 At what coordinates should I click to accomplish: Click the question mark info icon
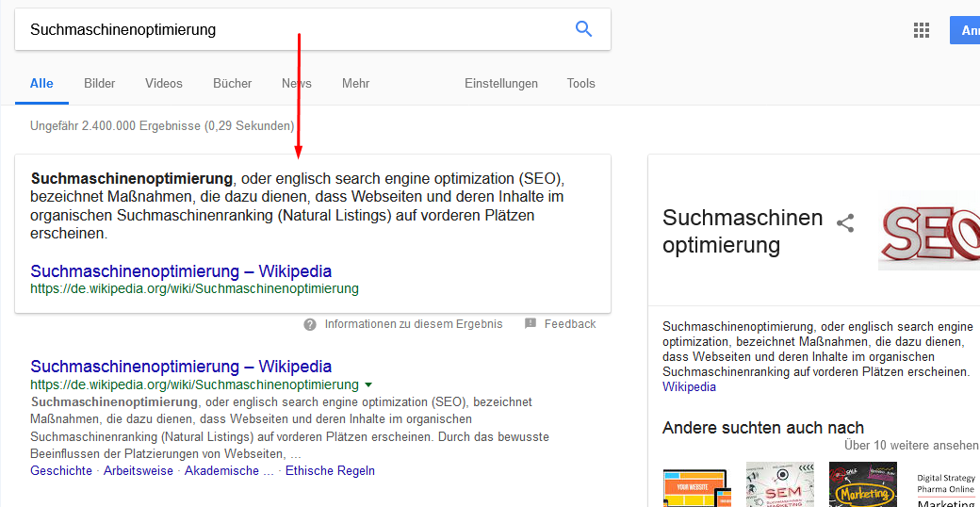(x=310, y=324)
